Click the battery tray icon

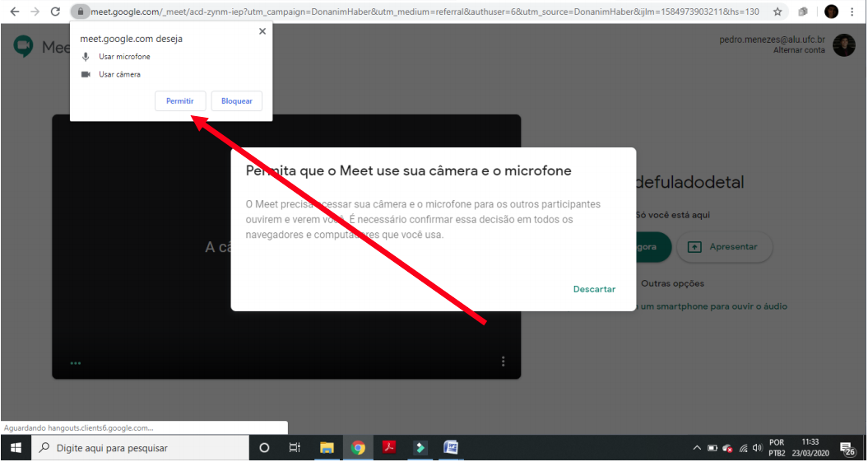(x=713, y=448)
